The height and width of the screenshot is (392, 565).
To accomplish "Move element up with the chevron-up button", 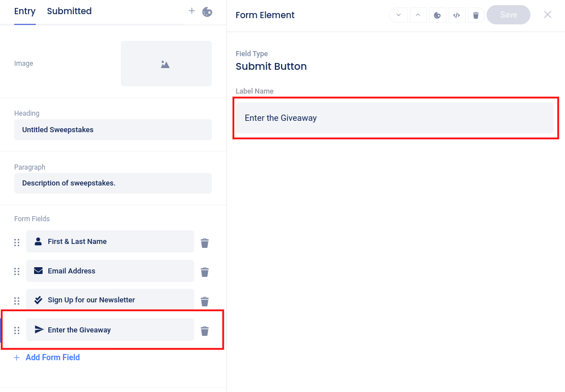I will point(417,15).
